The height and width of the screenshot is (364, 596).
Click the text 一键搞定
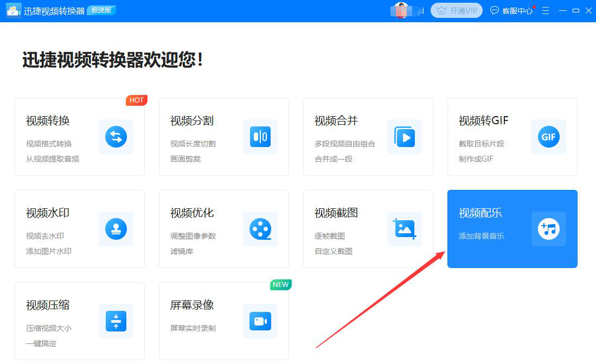click(x=41, y=343)
